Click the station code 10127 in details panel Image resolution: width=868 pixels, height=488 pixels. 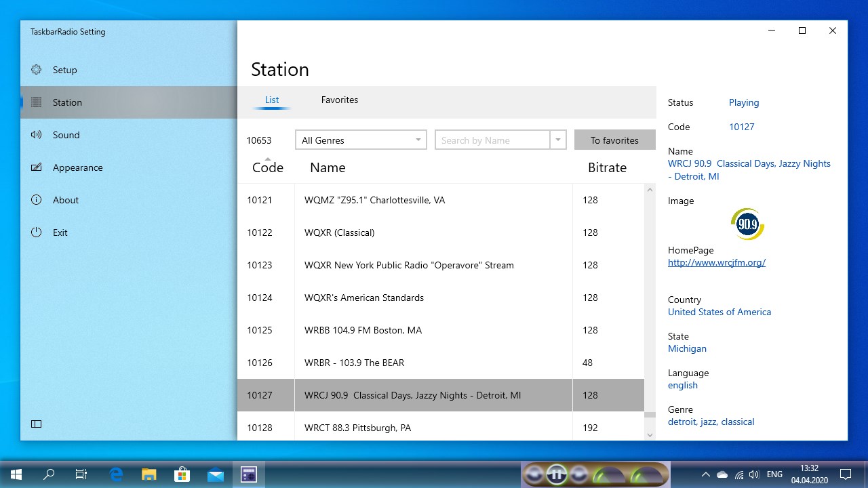[x=742, y=127]
